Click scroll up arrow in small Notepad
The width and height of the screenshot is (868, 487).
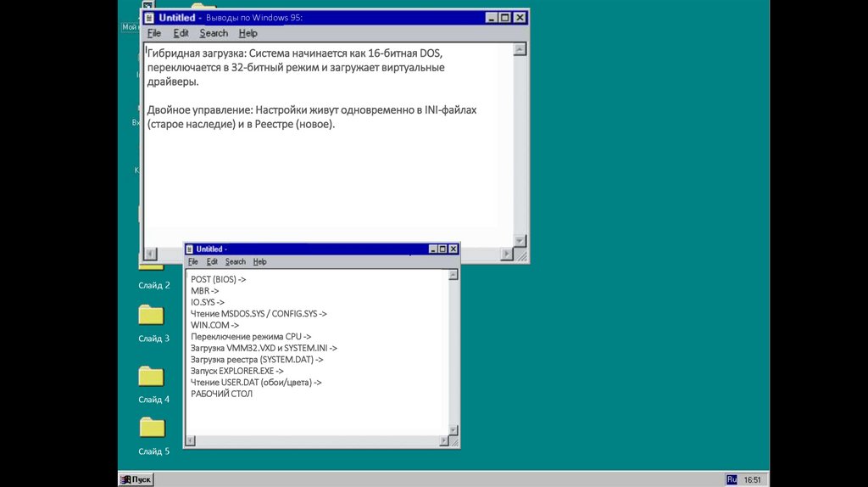pyautogui.click(x=453, y=275)
